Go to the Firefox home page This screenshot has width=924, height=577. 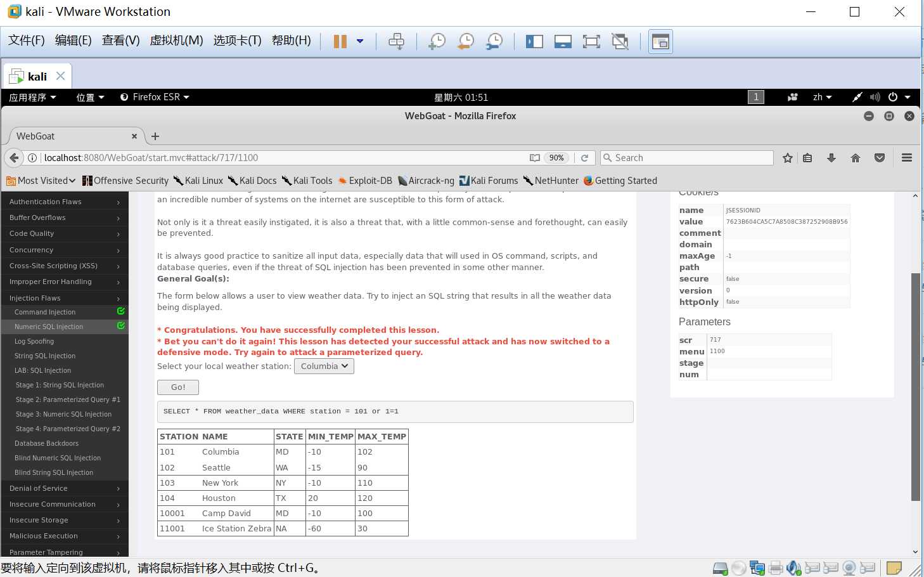(x=856, y=158)
